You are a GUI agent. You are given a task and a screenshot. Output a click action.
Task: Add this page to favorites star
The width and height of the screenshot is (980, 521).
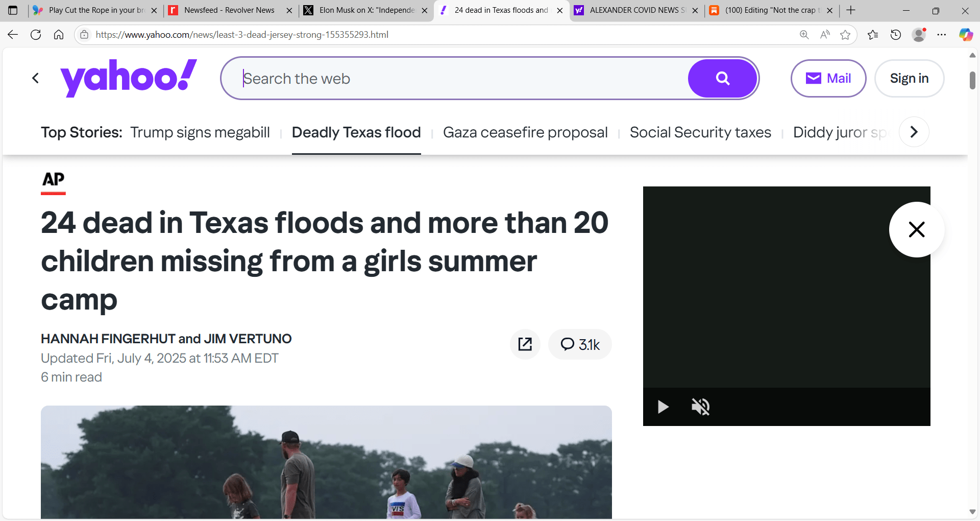coord(845,35)
